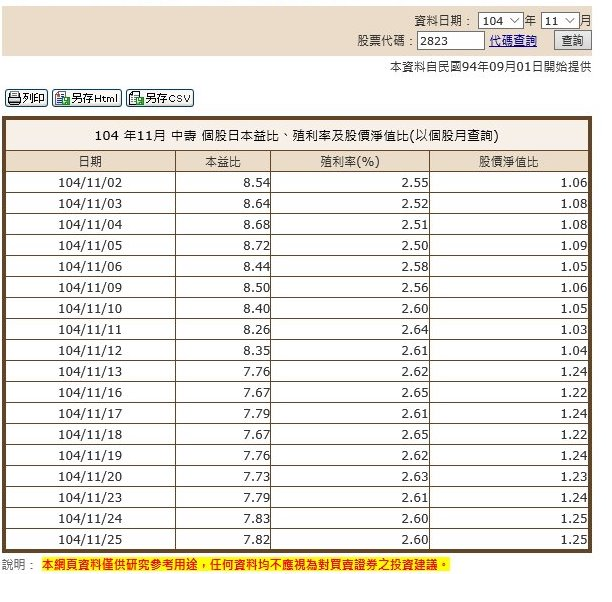Click P/B value 1.23 for 104/11/20
The width and height of the screenshot is (612, 602).
click(x=574, y=477)
